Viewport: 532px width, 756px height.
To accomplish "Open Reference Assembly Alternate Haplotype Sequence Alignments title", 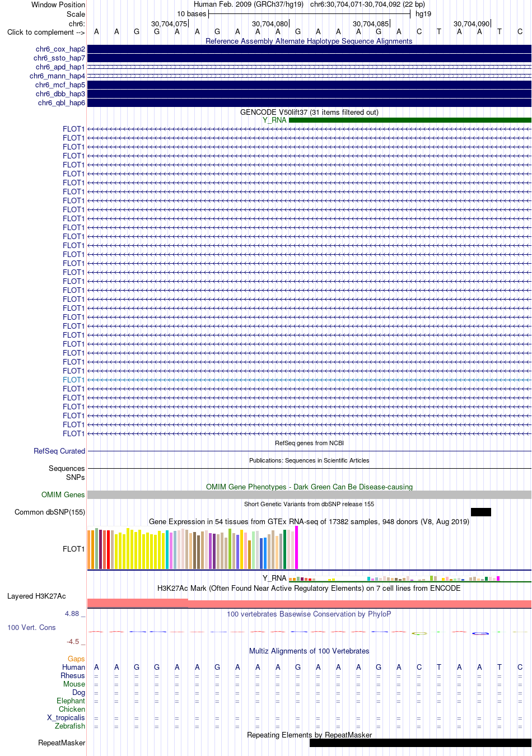I will point(309,41).
